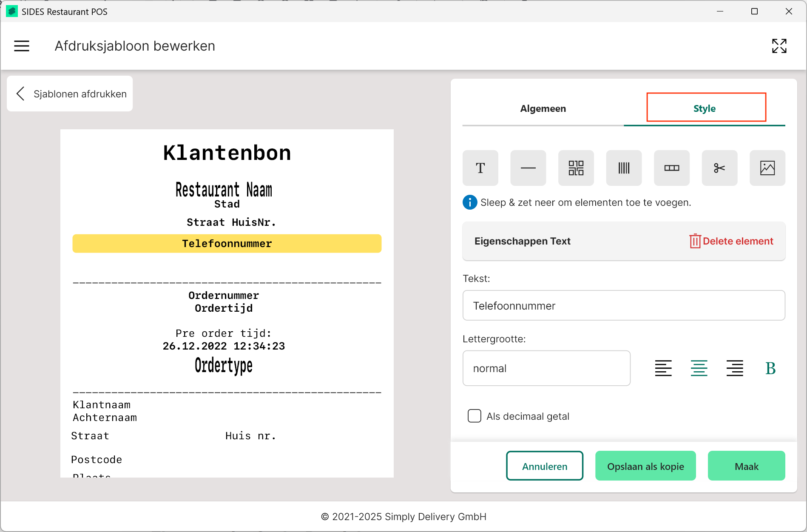Viewport: 807px width, 532px height.
Task: Toggle bold formatting with the B button
Action: tap(770, 368)
